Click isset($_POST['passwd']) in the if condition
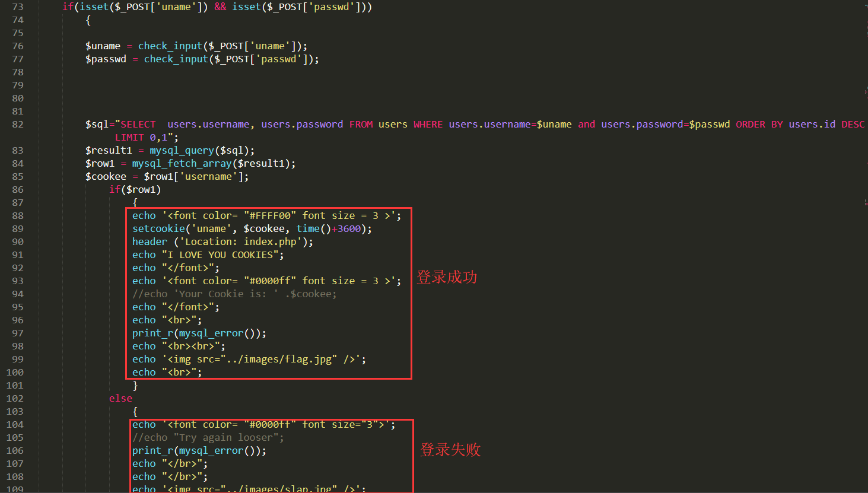 pos(299,7)
